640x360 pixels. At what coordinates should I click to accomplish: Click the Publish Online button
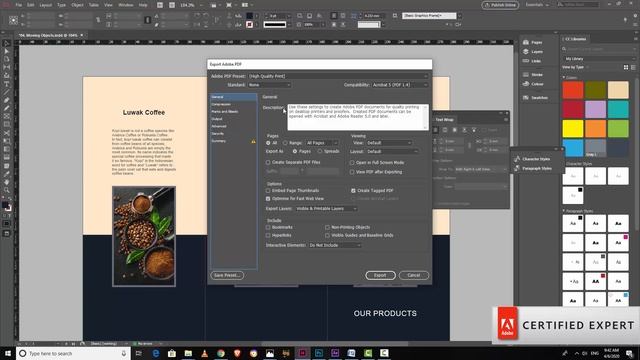pyautogui.click(x=500, y=5)
